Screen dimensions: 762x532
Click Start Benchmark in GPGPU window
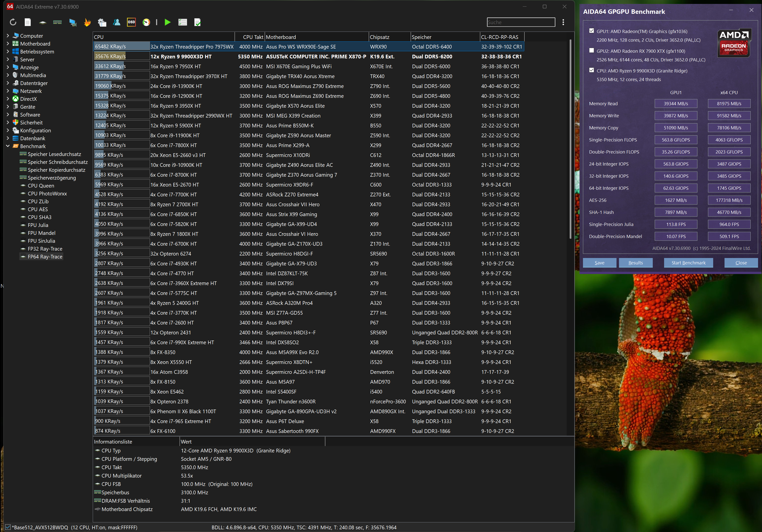(688, 263)
